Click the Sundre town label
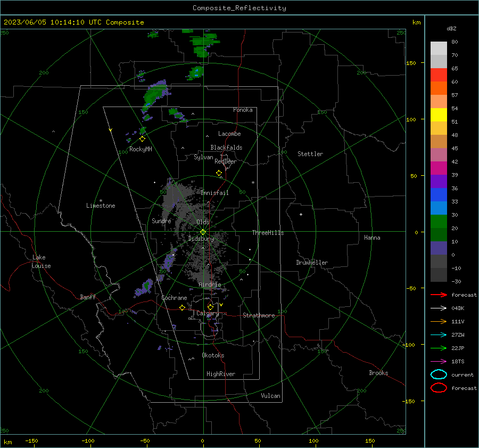Screen dimensions: 479x448 click(x=161, y=221)
